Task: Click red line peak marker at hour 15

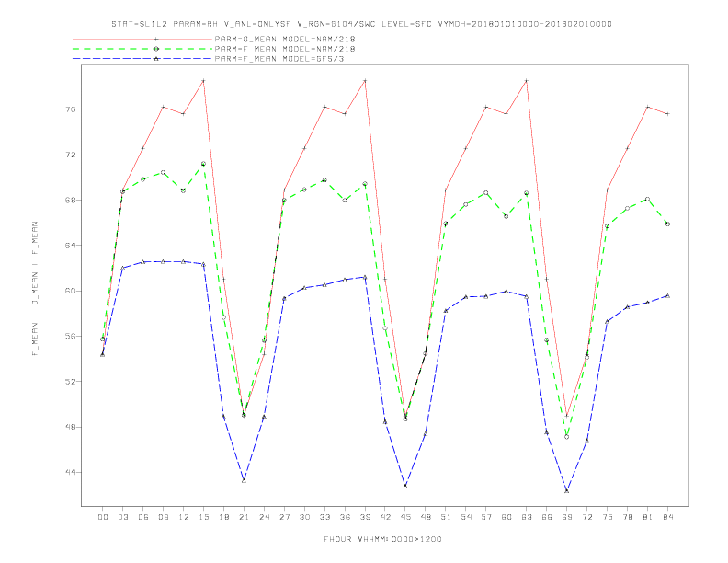Action: [203, 81]
